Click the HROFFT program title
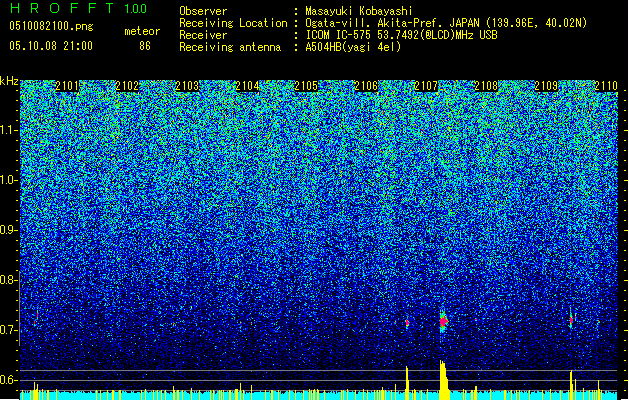Viewport: 629px width, 400px height. (62, 8)
